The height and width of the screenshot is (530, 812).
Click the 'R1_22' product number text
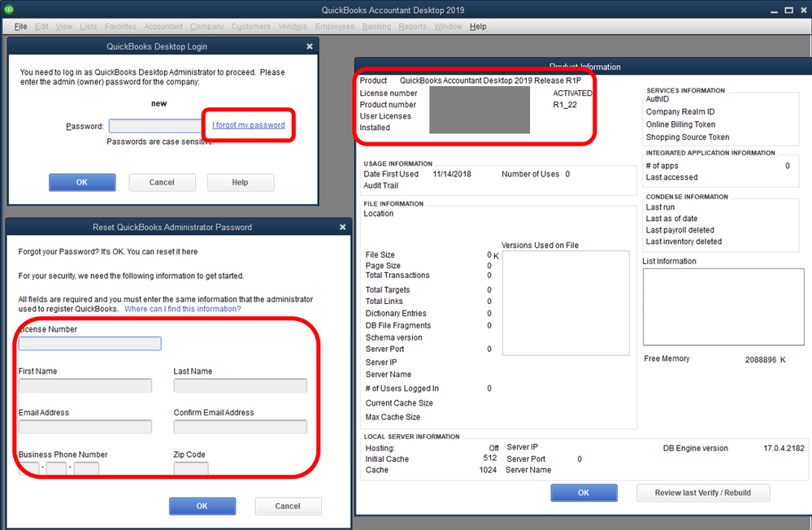pos(565,105)
